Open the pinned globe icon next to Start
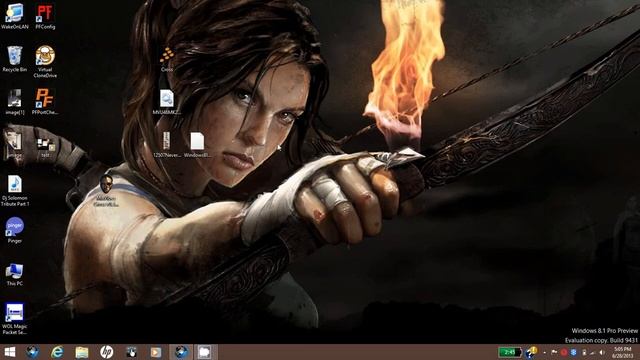This screenshot has width=640, height=360. (x=33, y=352)
